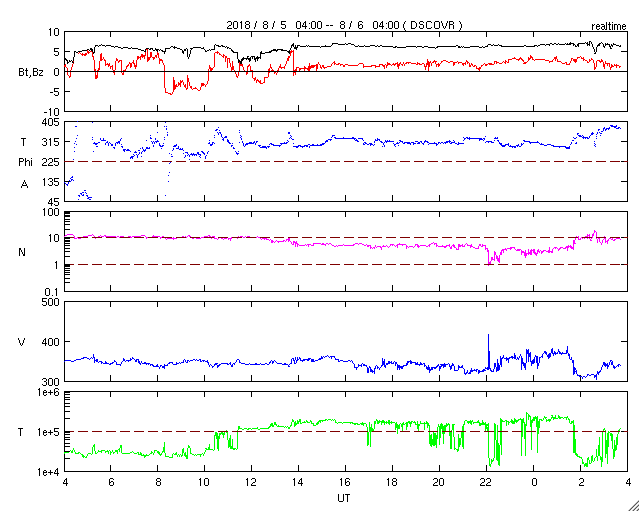Click the '22' hour label on UT axis
The height and width of the screenshot is (512, 640).
(486, 482)
